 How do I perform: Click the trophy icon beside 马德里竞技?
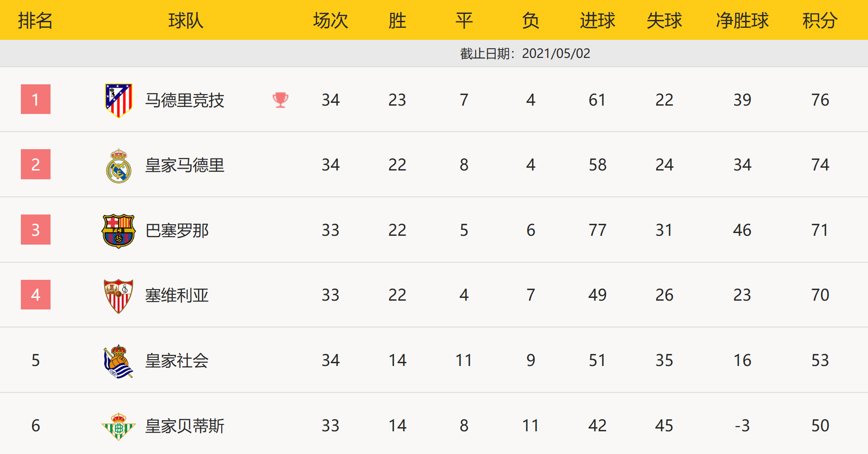[281, 100]
